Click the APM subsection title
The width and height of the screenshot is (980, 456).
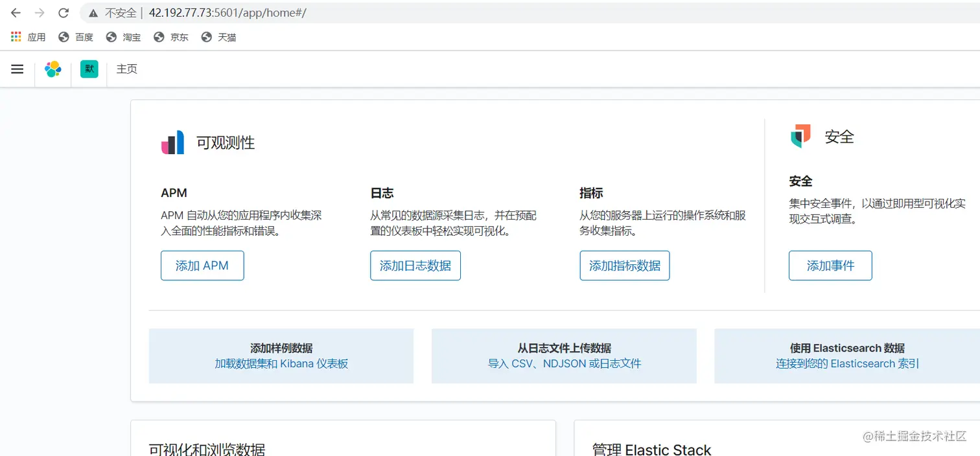coord(174,193)
